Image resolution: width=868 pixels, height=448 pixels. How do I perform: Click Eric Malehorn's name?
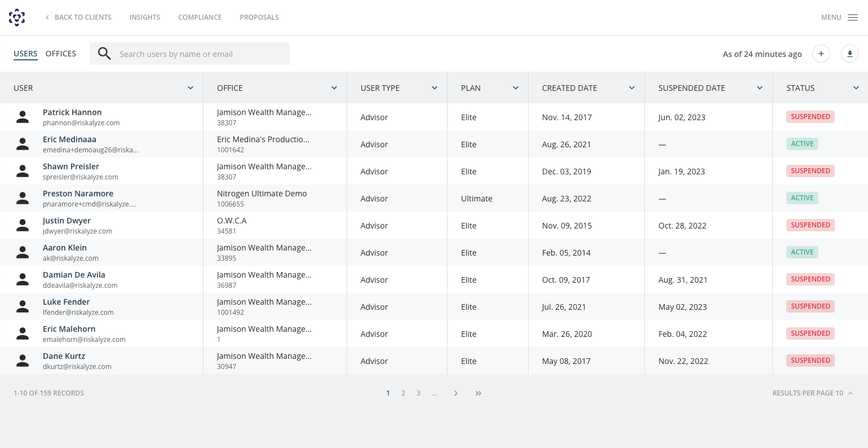pyautogui.click(x=69, y=329)
